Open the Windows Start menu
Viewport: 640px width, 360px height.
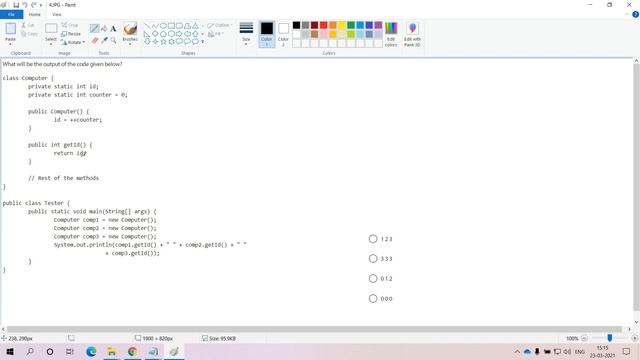pyautogui.click(x=10, y=351)
